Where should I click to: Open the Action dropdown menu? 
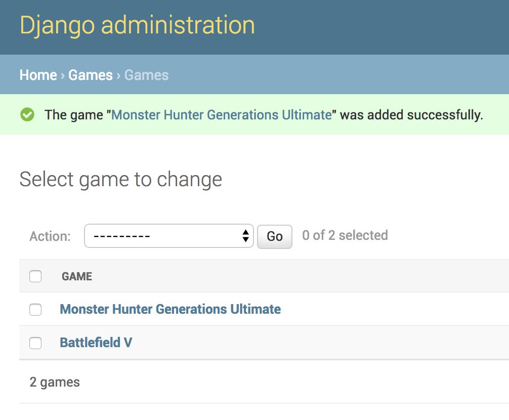click(x=169, y=236)
